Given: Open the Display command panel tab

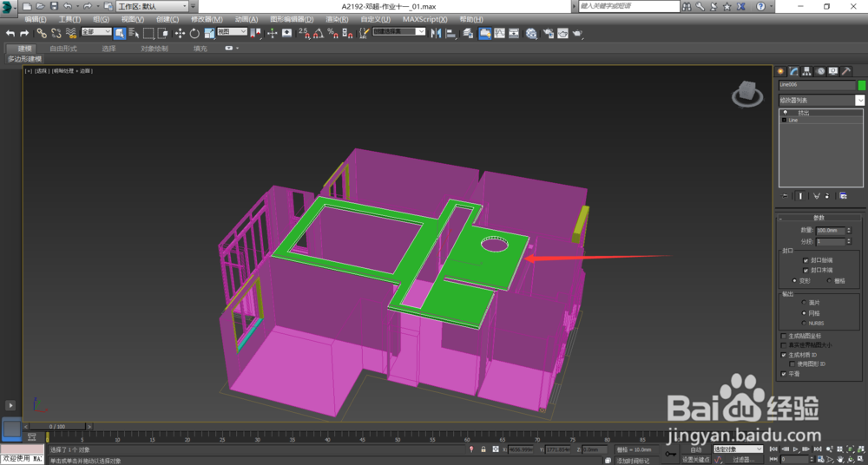Looking at the screenshot, I should pyautogui.click(x=833, y=71).
